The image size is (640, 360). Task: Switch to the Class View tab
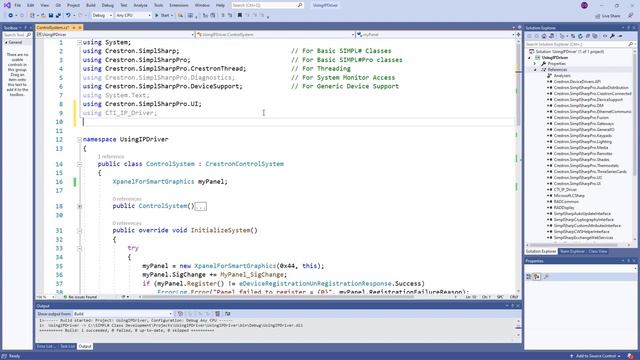coord(598,251)
